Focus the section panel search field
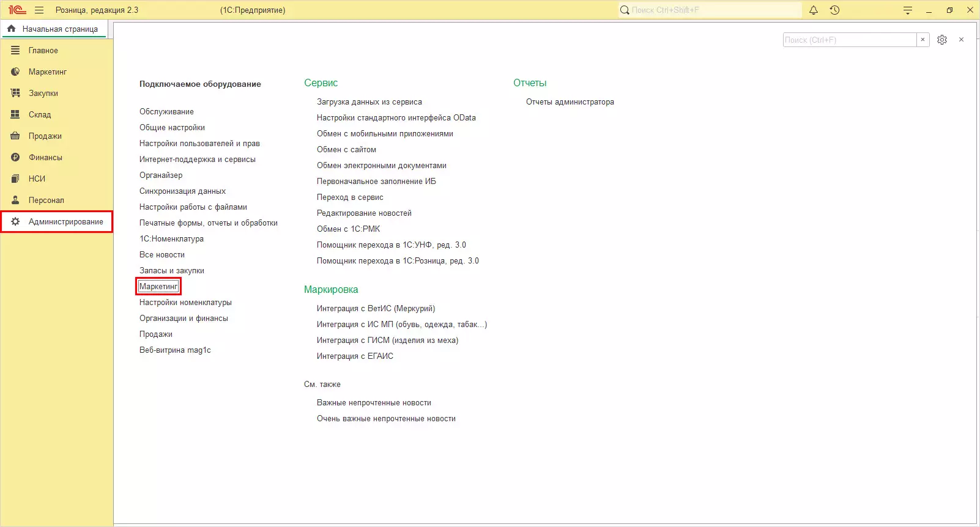Image resolution: width=980 pixels, height=527 pixels. coord(850,40)
